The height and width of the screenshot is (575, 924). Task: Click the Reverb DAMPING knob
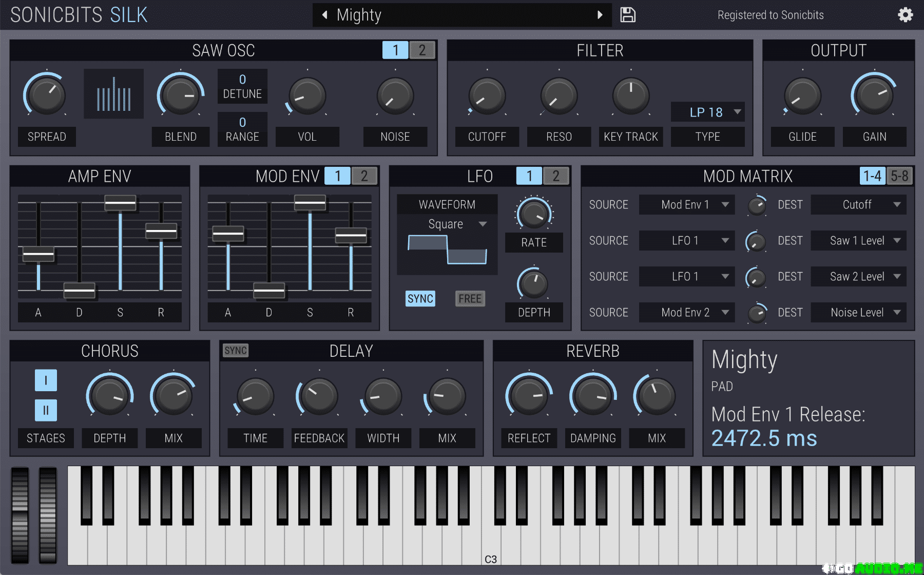pyautogui.click(x=593, y=396)
